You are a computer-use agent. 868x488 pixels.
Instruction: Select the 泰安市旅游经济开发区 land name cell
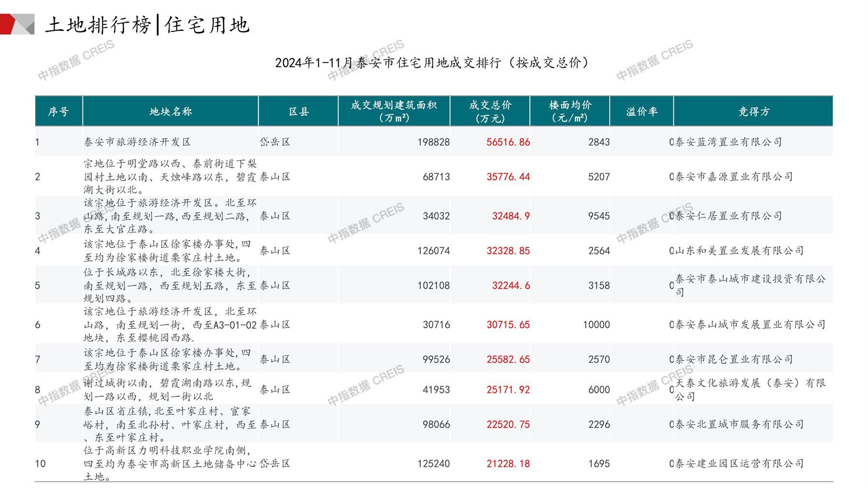(x=138, y=142)
